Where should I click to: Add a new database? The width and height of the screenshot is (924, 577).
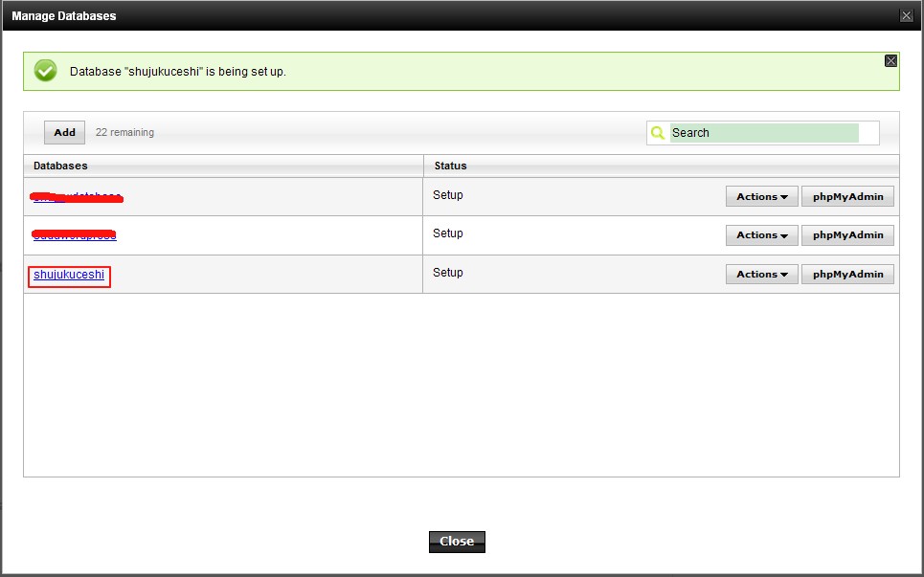(64, 132)
